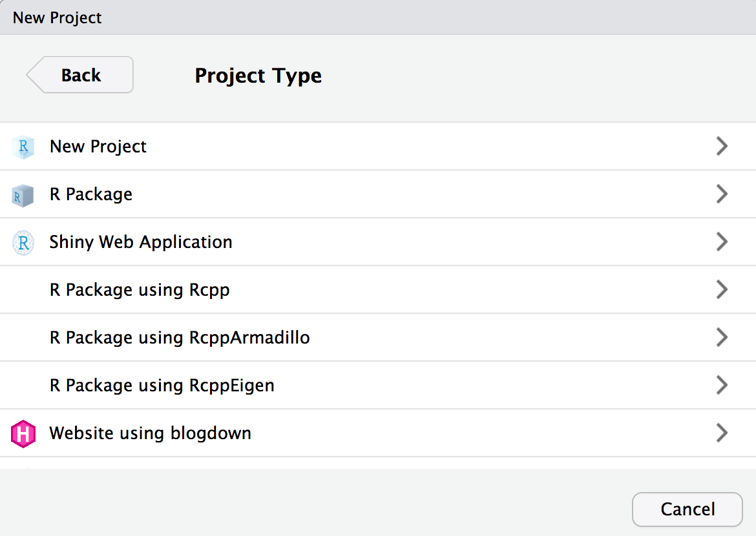Click the Shiny Web Application icon
The width and height of the screenshot is (756, 536).
[x=23, y=243]
